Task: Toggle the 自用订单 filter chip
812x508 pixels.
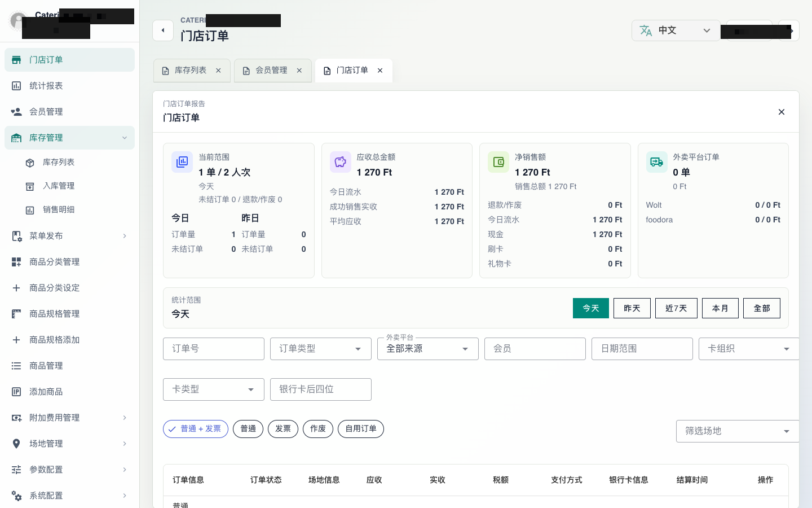Action: tap(361, 429)
